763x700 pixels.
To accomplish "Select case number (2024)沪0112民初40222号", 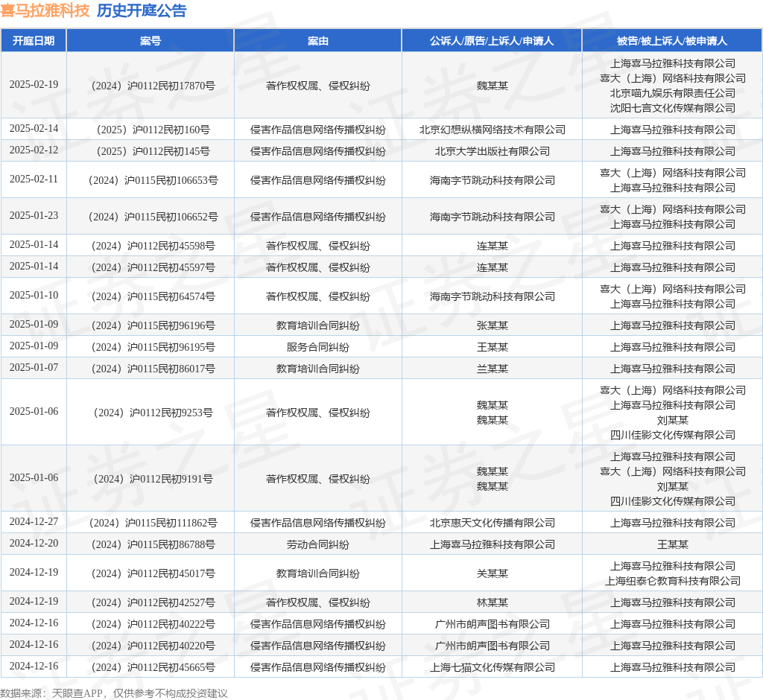I will pos(153,624).
